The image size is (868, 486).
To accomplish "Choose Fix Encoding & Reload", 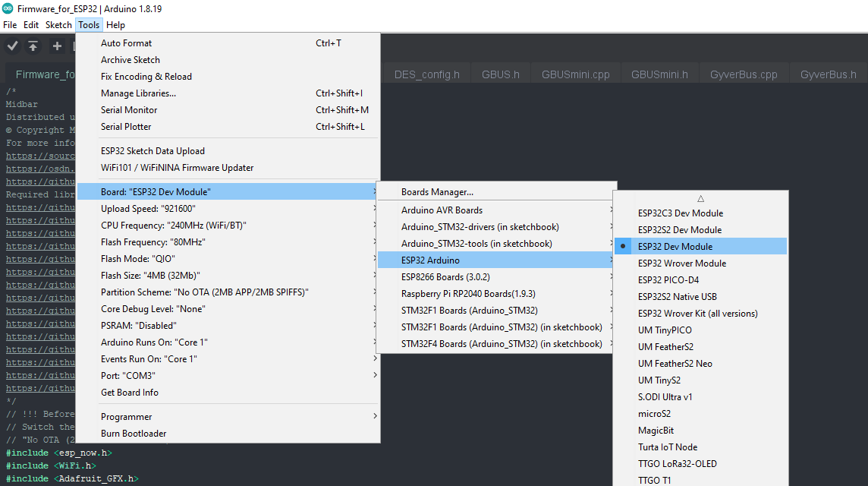I will click(x=228, y=76).
